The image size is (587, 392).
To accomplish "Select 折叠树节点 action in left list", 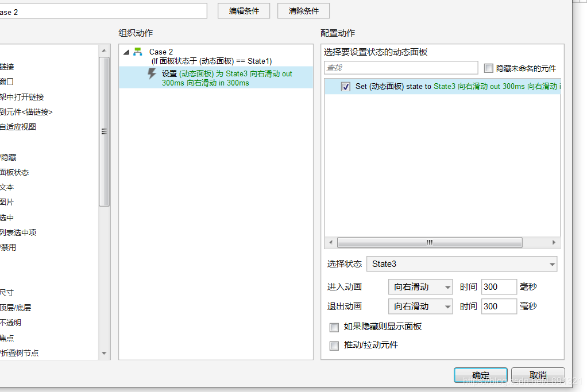I will pyautogui.click(x=19, y=353).
